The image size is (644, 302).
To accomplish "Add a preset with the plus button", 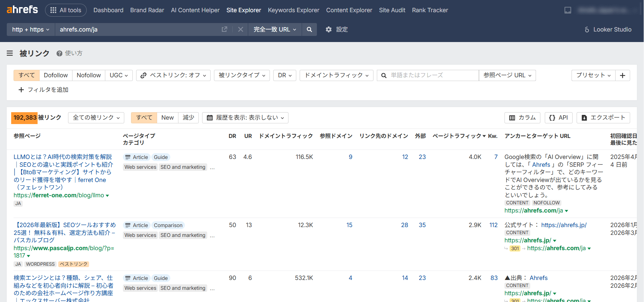I will coord(622,75).
